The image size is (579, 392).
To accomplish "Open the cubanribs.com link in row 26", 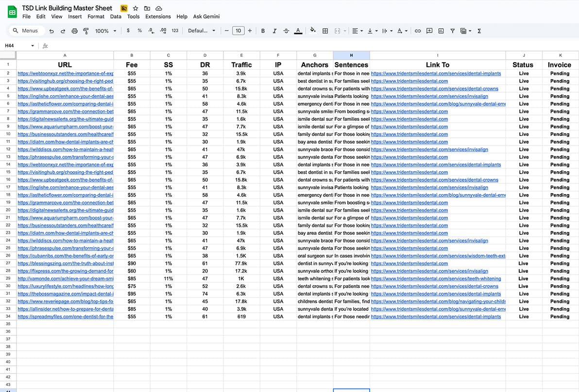I will [66, 256].
